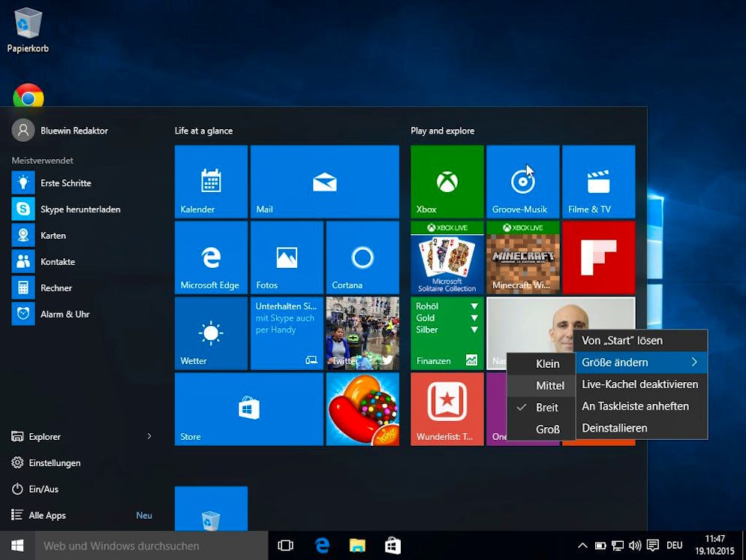Select Von „Start" lösen in context menu
The image size is (746, 560).
pos(642,341)
